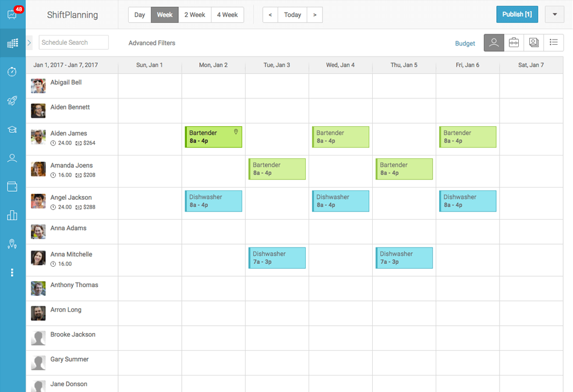The width and height of the screenshot is (573, 392).
Task: Select the 2 Week view tab
Action: click(x=194, y=15)
